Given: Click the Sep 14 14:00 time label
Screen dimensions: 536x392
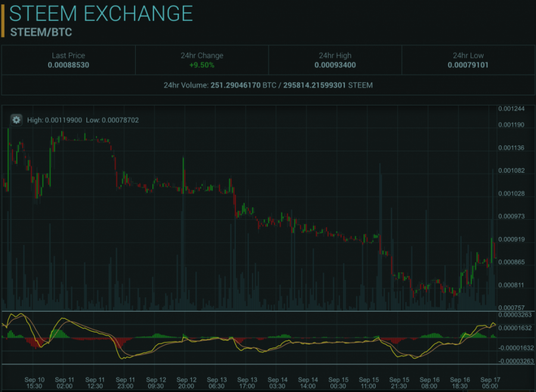Looking at the screenshot, I should pyautogui.click(x=308, y=383).
